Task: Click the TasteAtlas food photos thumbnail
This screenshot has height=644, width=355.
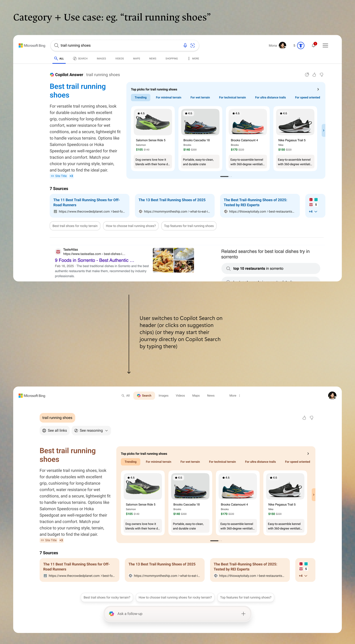Action: [x=173, y=260]
